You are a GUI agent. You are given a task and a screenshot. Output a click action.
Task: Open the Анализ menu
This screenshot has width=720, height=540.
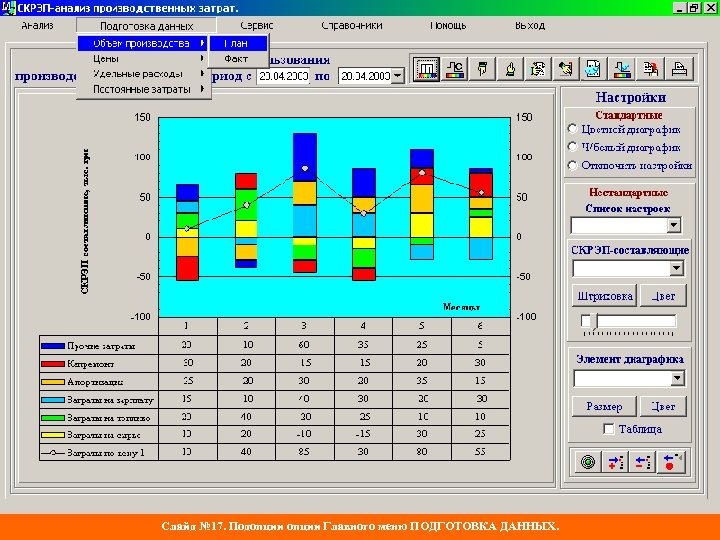[37, 26]
